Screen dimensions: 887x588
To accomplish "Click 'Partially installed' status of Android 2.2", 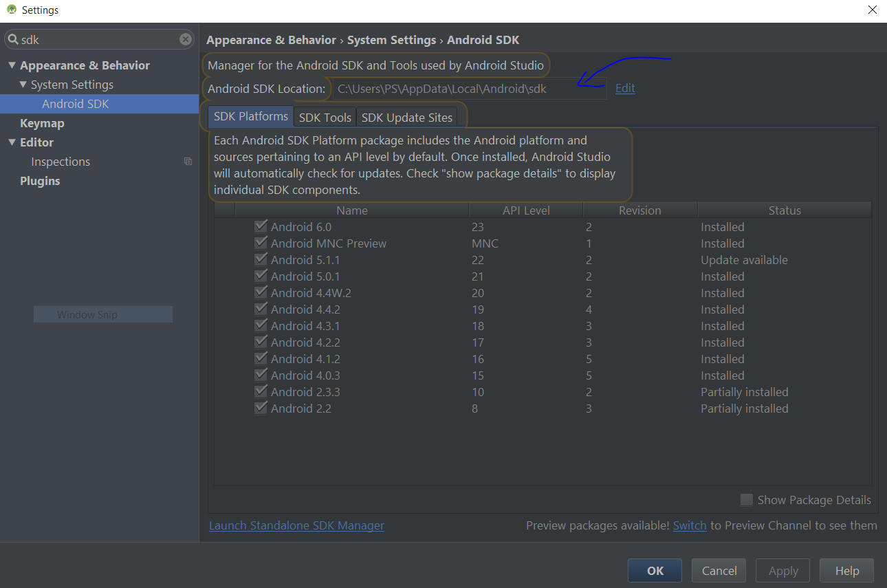I will tap(744, 409).
